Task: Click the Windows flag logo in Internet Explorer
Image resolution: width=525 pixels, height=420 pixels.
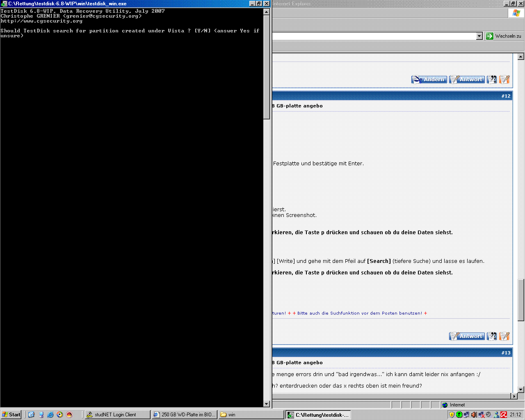Action: [x=516, y=13]
